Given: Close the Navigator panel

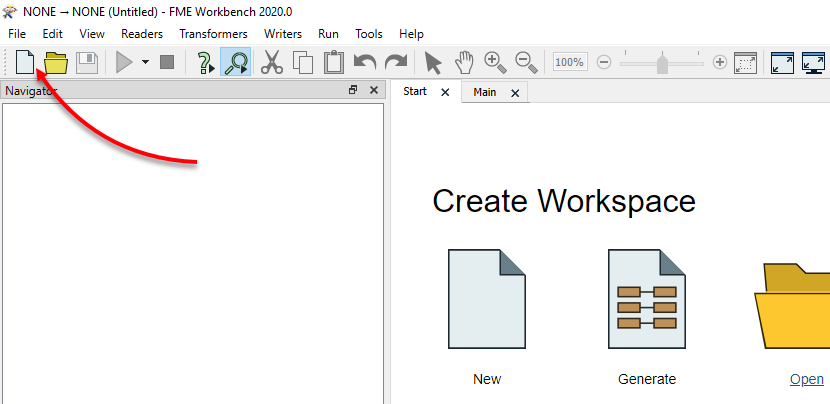Looking at the screenshot, I should pos(374,90).
